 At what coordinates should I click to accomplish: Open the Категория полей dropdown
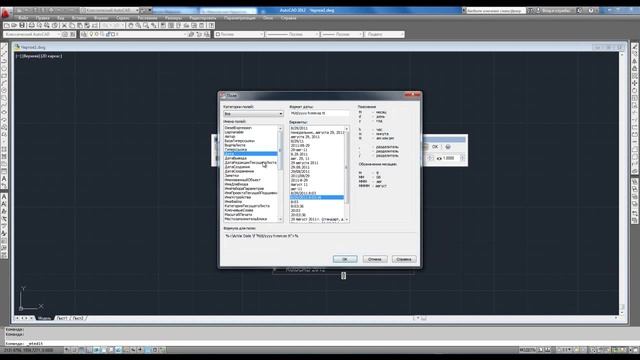tap(253, 113)
